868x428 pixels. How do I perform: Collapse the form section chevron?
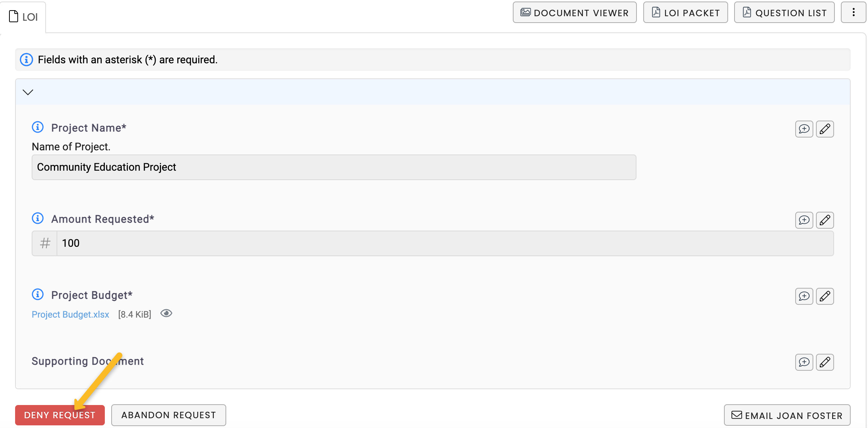pos(28,92)
